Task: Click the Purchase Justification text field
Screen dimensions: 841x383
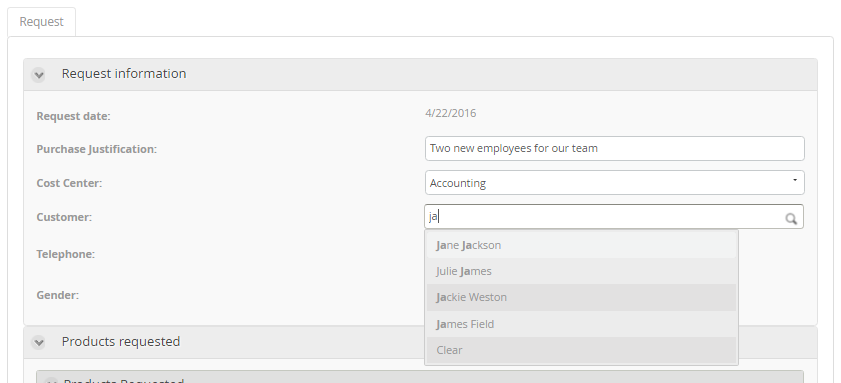Action: click(615, 149)
